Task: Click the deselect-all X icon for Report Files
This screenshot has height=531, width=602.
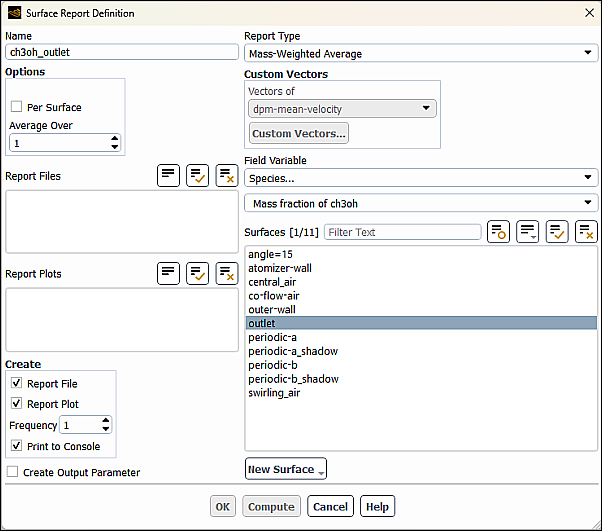Action: [x=227, y=176]
